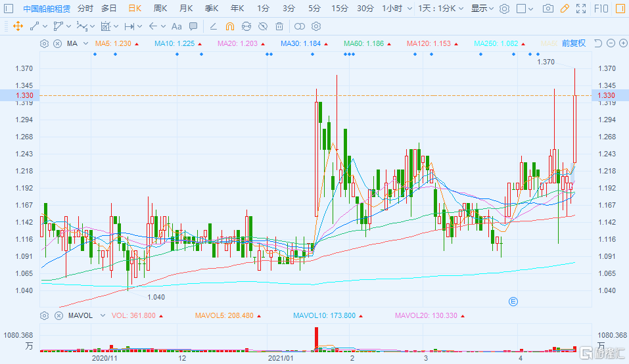Open the F10 company info page
The height and width of the screenshot is (364, 629).
coord(601,9)
